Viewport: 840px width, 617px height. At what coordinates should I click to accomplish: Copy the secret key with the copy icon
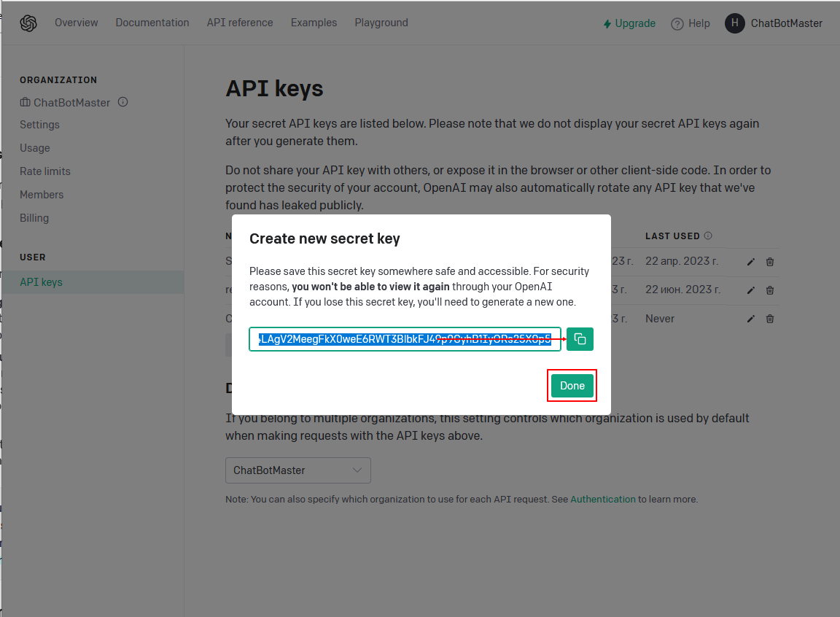pos(580,339)
